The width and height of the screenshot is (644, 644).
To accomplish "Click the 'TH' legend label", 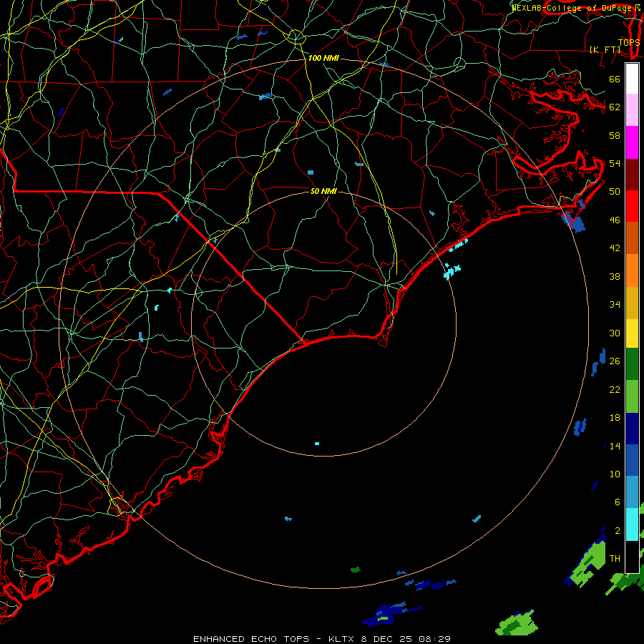I will tap(615, 559).
